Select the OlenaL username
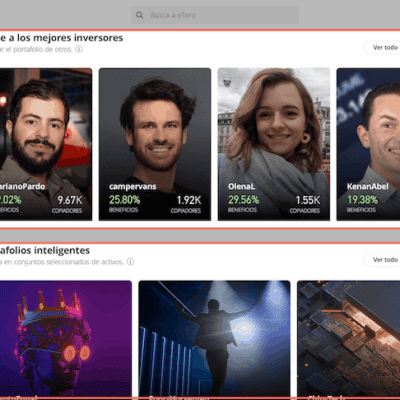The height and width of the screenshot is (400, 400). click(242, 187)
